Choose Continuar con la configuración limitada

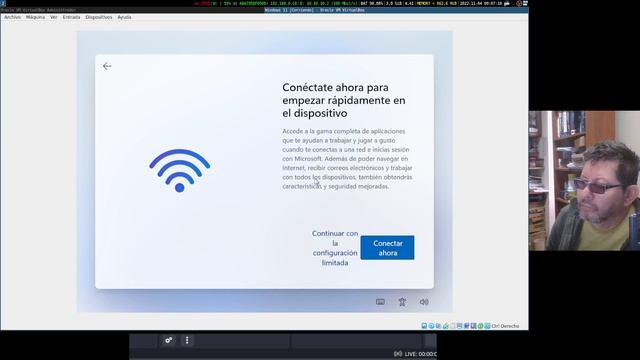coord(335,248)
